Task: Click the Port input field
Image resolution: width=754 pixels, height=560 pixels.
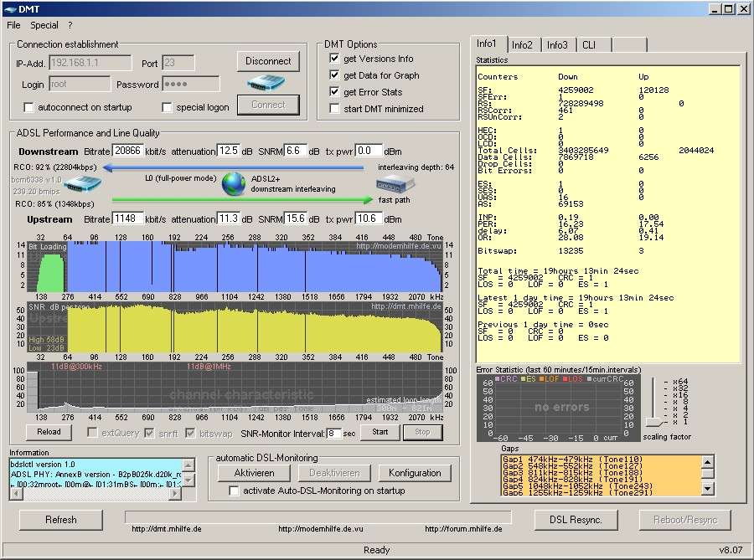Action: point(178,63)
